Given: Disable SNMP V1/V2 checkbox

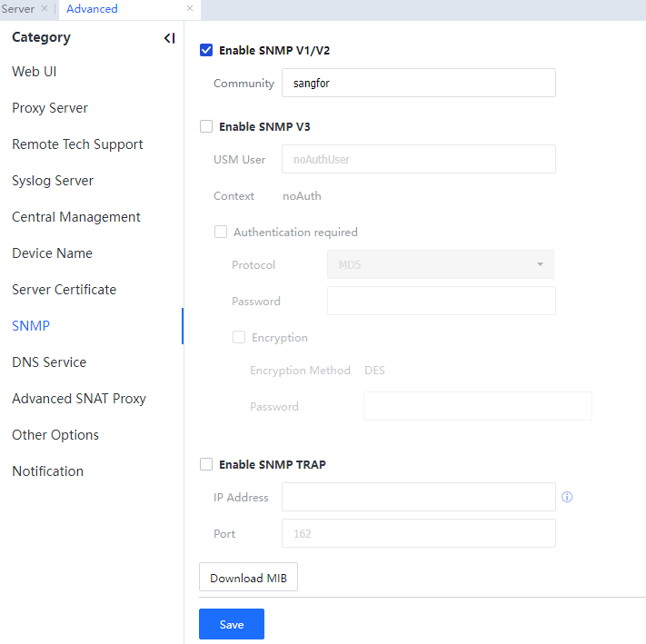Looking at the screenshot, I should (206, 51).
